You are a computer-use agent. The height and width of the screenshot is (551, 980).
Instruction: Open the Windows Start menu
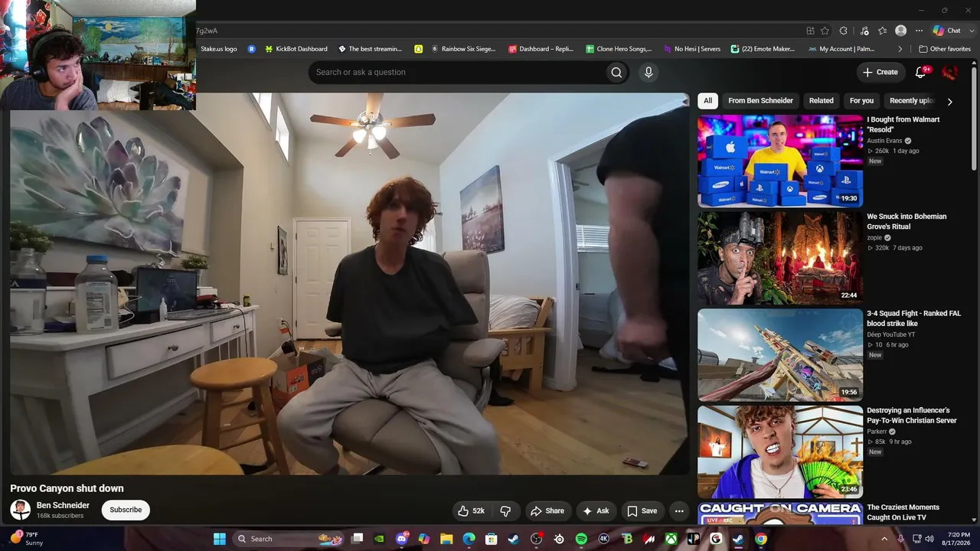[220, 539]
